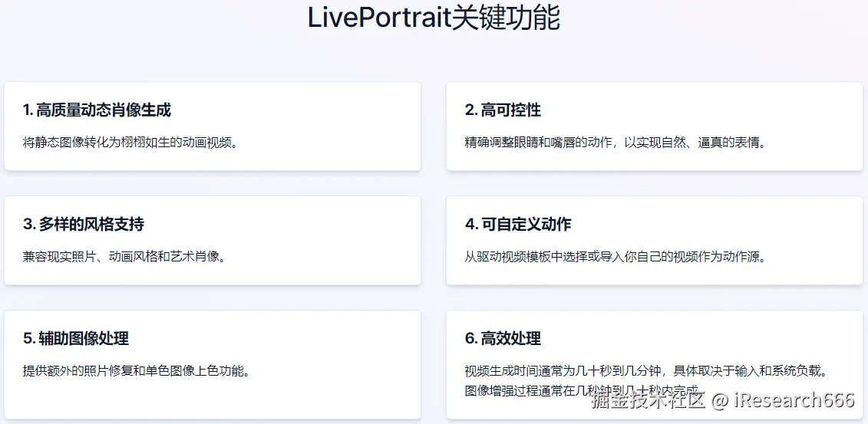Click the text 精确调整眼睛和嘴唇的动作
This screenshot has width=868, height=424.
(x=537, y=142)
